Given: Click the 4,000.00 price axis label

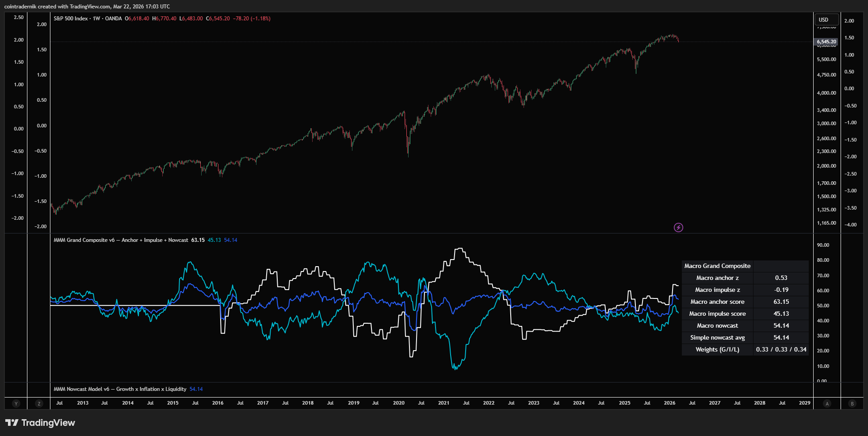Looking at the screenshot, I should coord(826,93).
